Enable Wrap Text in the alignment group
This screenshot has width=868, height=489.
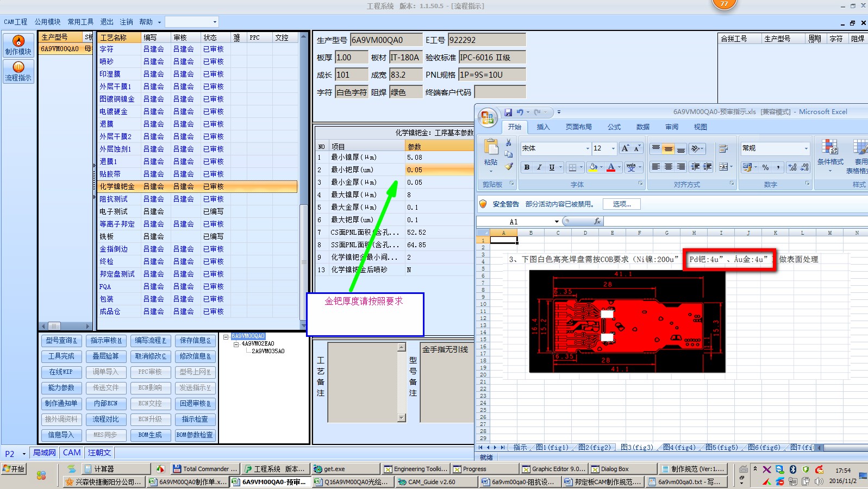pyautogui.click(x=723, y=148)
